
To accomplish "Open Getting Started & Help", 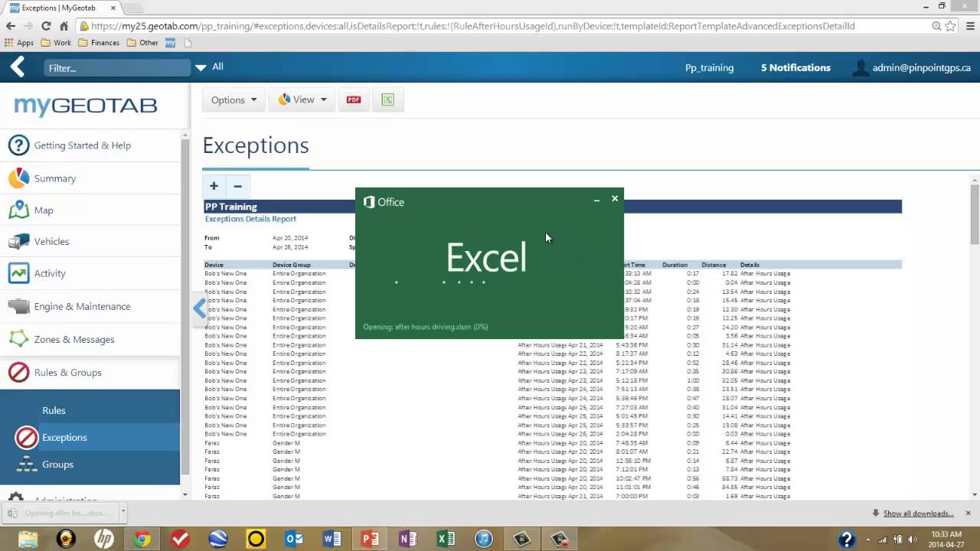I will (x=90, y=145).
